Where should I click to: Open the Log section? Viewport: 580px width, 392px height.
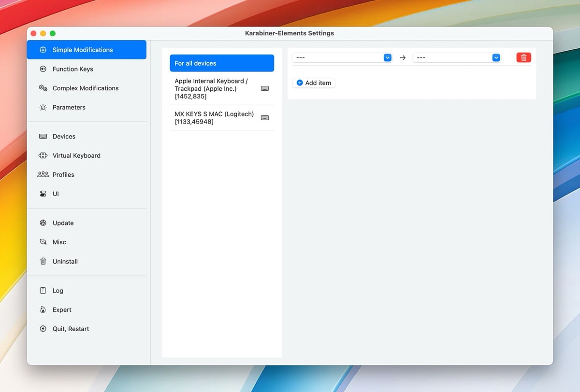pos(58,291)
